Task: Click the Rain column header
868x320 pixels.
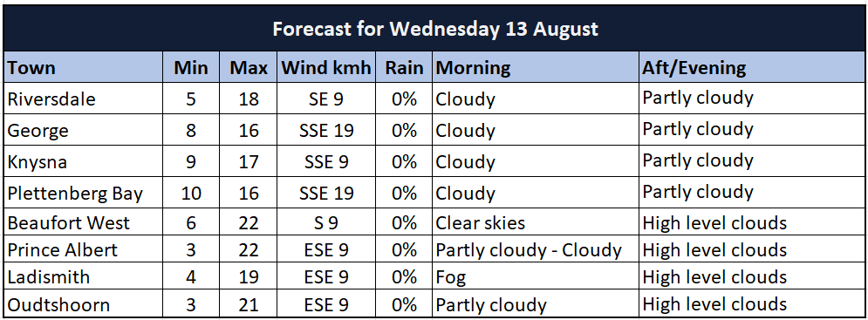Action: pos(404,67)
